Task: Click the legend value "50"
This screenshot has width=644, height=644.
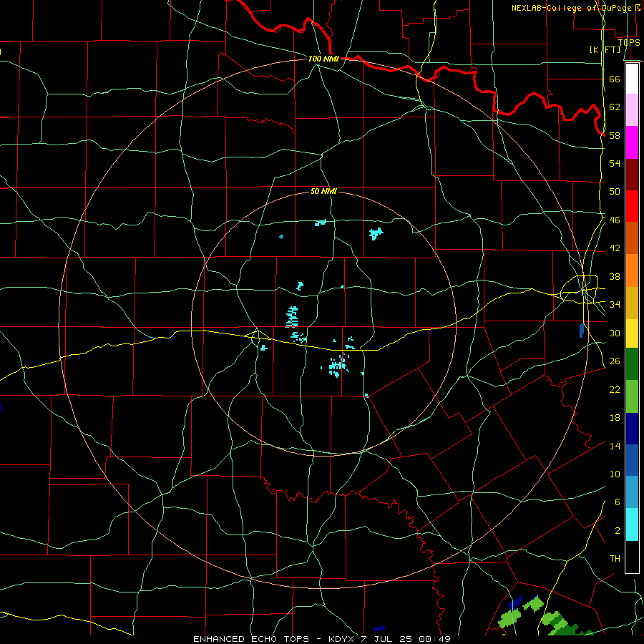Action: tap(615, 191)
